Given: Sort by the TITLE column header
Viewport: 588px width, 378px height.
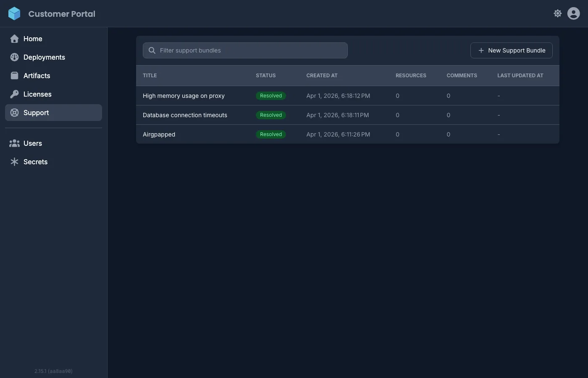Looking at the screenshot, I should point(150,75).
